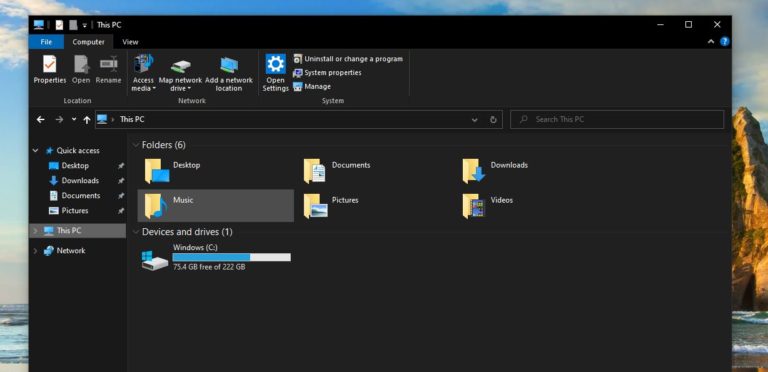Select the Downloads folder icon
This screenshot has width=768, height=372.
coord(474,171)
